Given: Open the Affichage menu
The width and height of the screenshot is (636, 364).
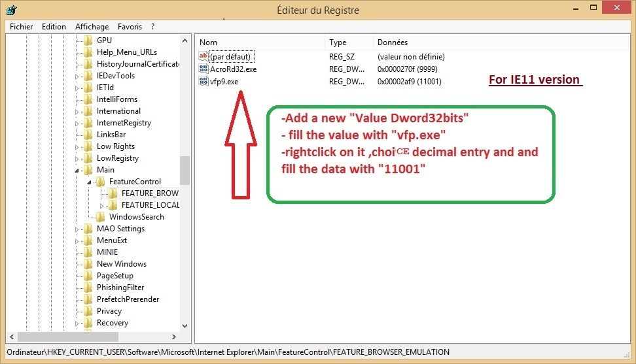Looking at the screenshot, I should click(92, 27).
